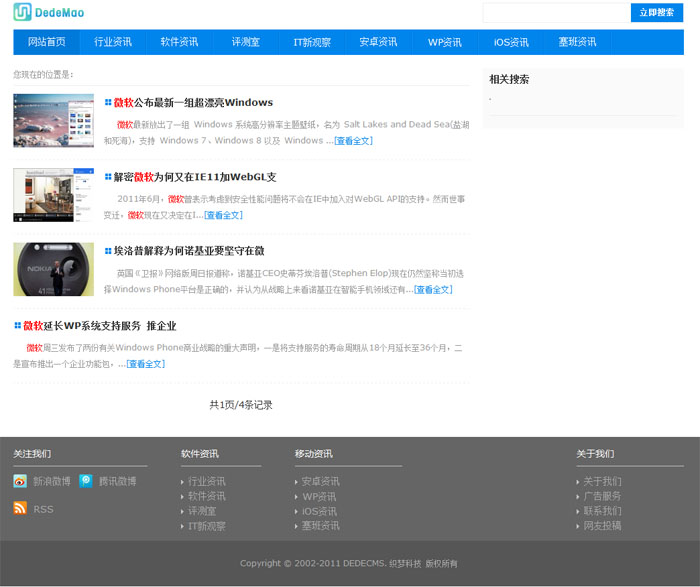Open the Nokia camera article thumbnail

54,269
